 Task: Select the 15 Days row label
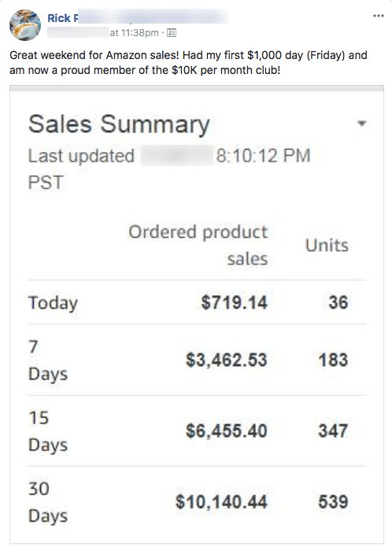tap(48, 431)
